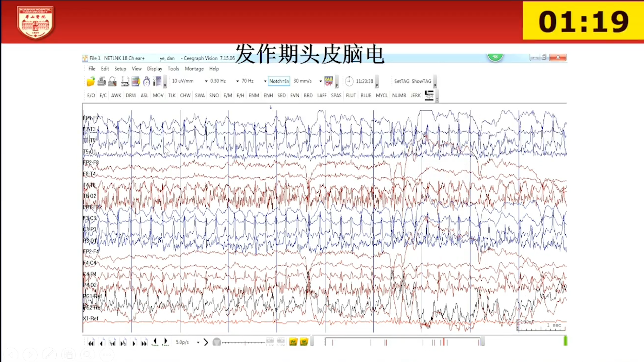The width and height of the screenshot is (644, 362).
Task: Click the stopwatch timer icon
Action: pyautogui.click(x=147, y=81)
